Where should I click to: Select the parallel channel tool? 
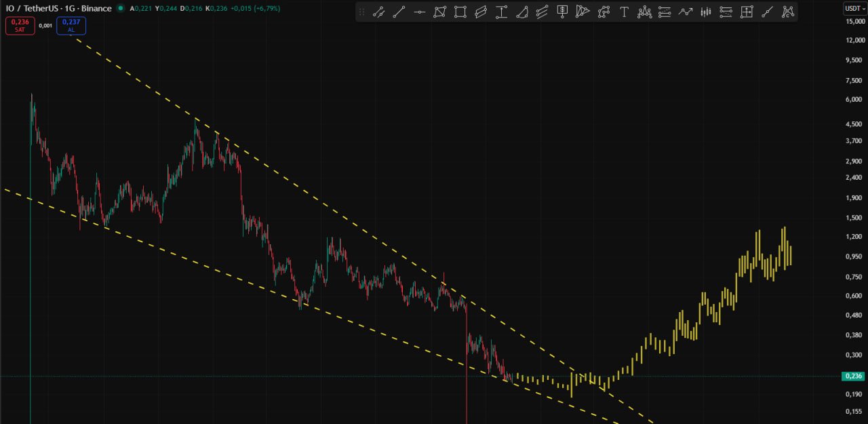pos(481,12)
